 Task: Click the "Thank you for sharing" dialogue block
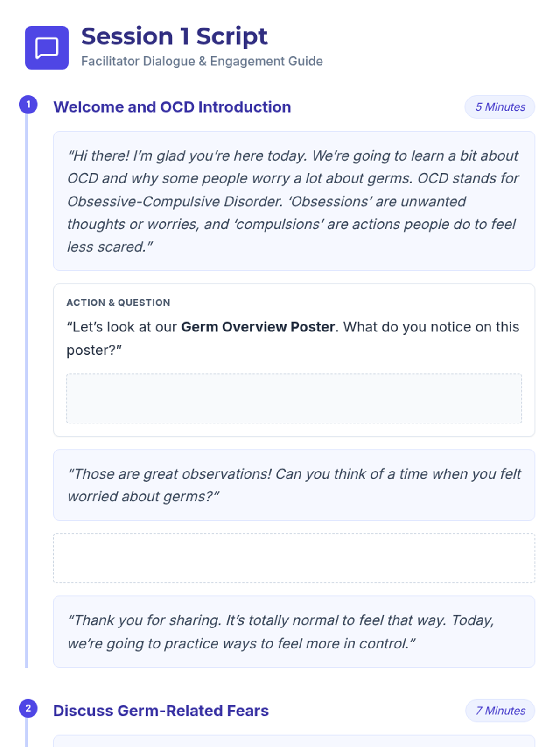pos(294,631)
